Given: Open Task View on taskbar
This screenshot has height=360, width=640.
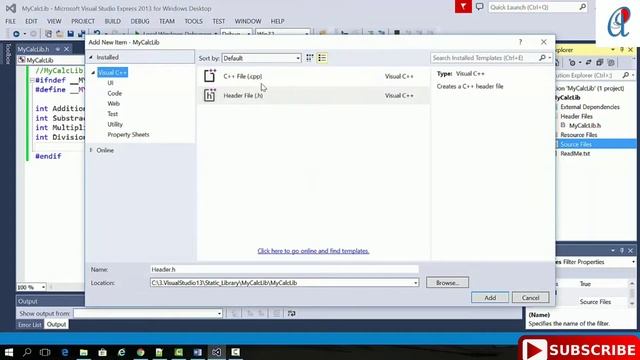Looking at the screenshot, I should 45,352.
